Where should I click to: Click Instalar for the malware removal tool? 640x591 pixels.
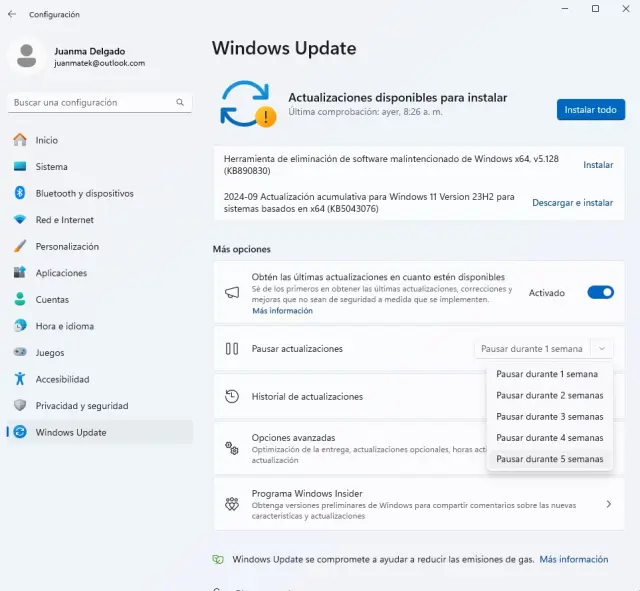click(598, 165)
